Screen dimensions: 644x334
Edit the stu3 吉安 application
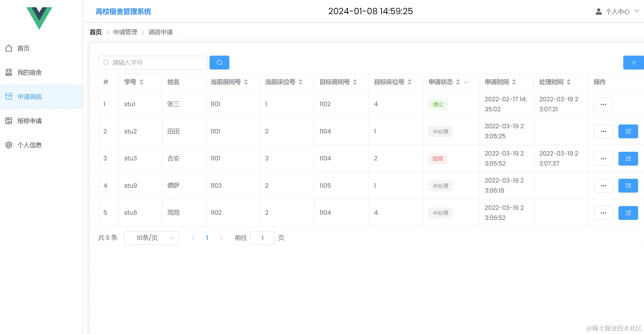[x=628, y=159]
